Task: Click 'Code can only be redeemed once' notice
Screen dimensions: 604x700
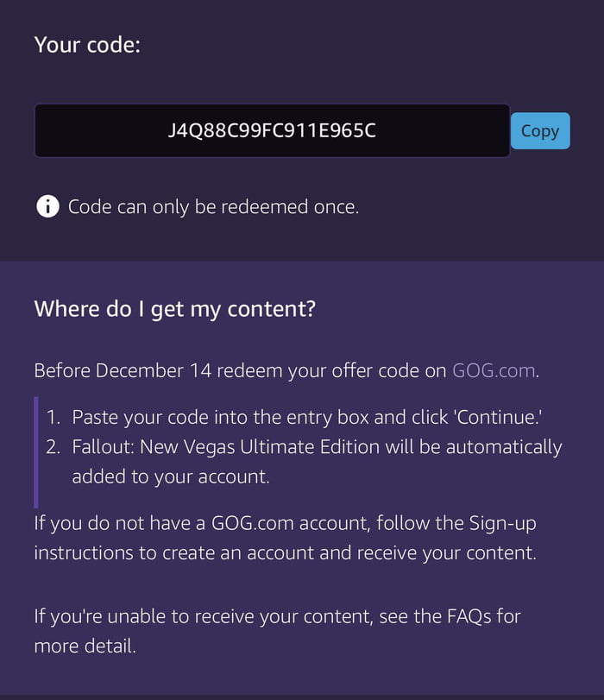Action: [x=213, y=207]
